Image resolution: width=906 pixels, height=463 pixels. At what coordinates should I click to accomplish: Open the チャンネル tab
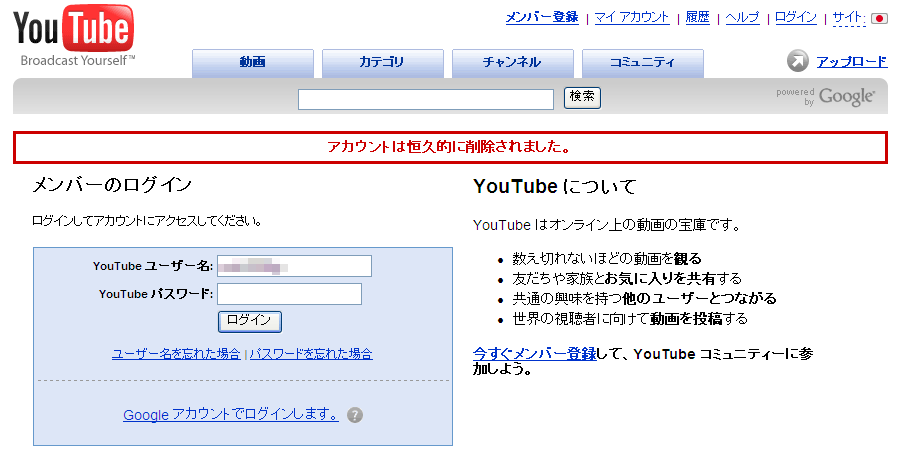point(513,63)
